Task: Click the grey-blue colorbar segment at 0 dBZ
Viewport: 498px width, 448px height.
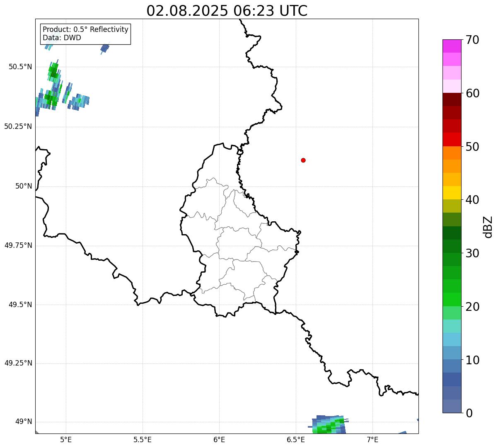Action: (452, 406)
